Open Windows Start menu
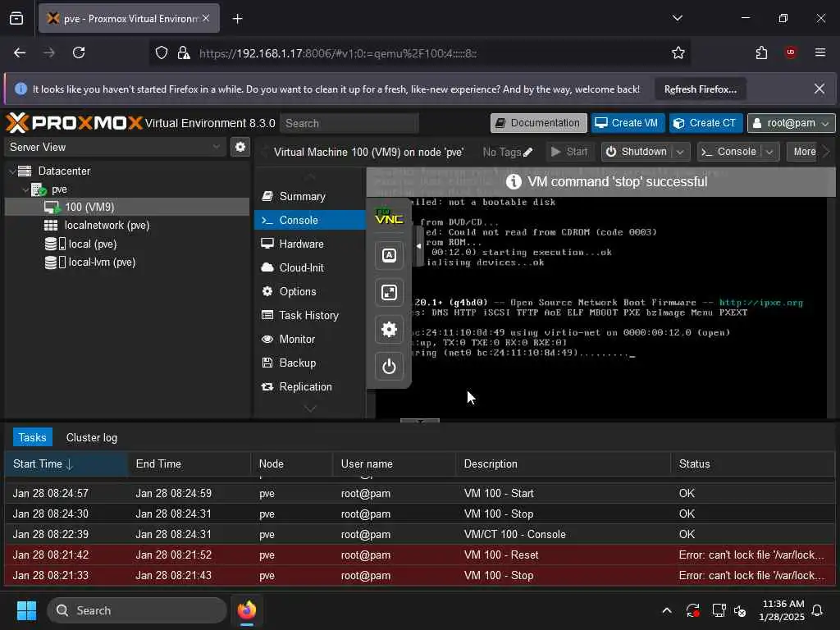The width and height of the screenshot is (840, 630). (26, 610)
